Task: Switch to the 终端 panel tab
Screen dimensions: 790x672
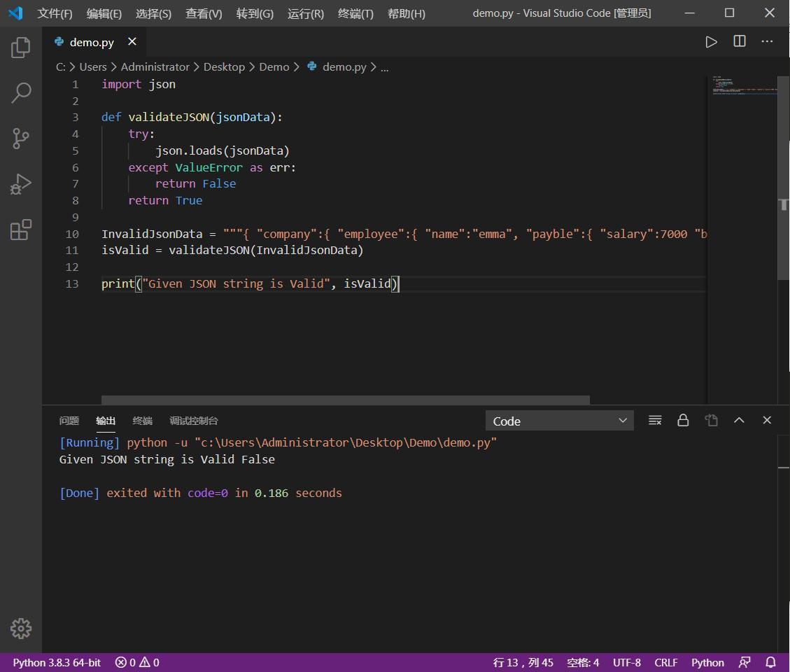Action: pyautogui.click(x=142, y=420)
